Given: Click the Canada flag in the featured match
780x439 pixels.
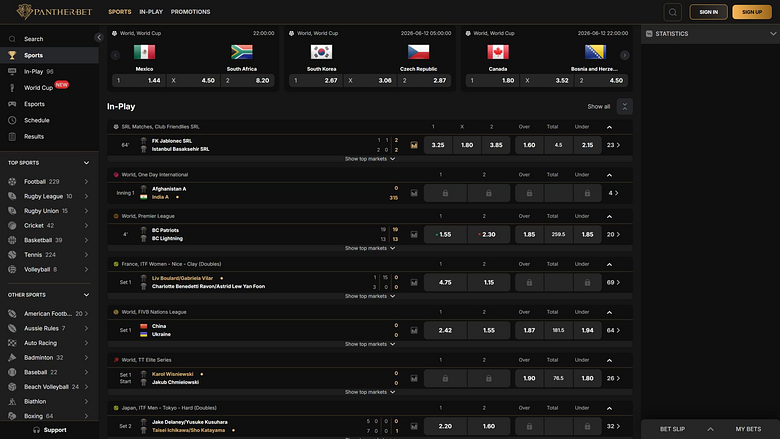Looking at the screenshot, I should click(498, 52).
